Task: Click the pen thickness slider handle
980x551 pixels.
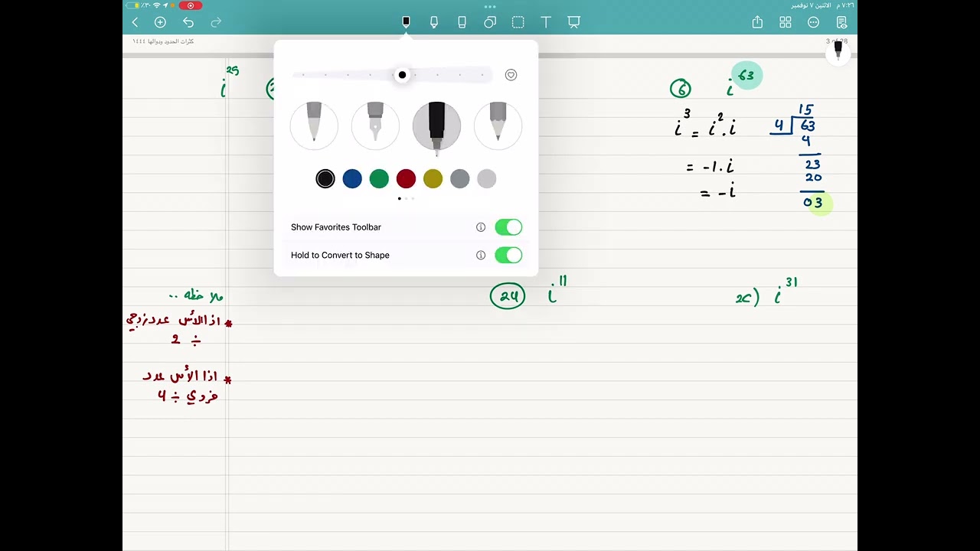Action: (402, 75)
